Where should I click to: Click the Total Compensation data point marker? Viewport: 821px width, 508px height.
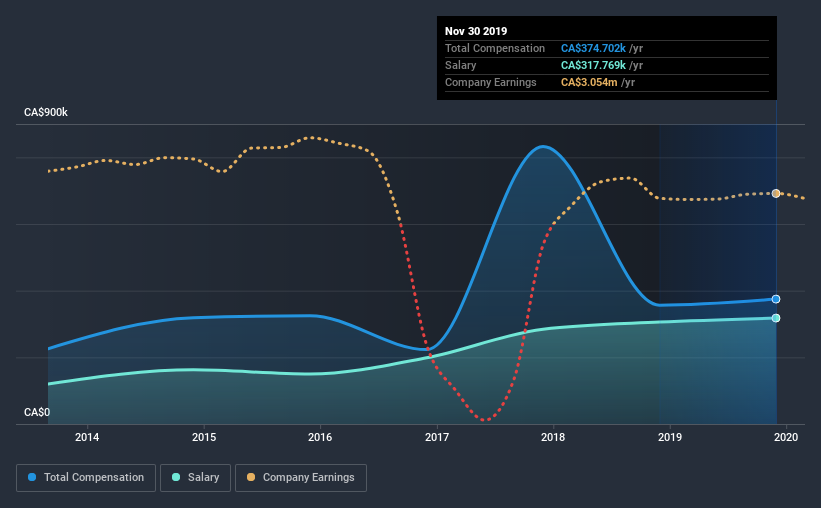pos(776,299)
